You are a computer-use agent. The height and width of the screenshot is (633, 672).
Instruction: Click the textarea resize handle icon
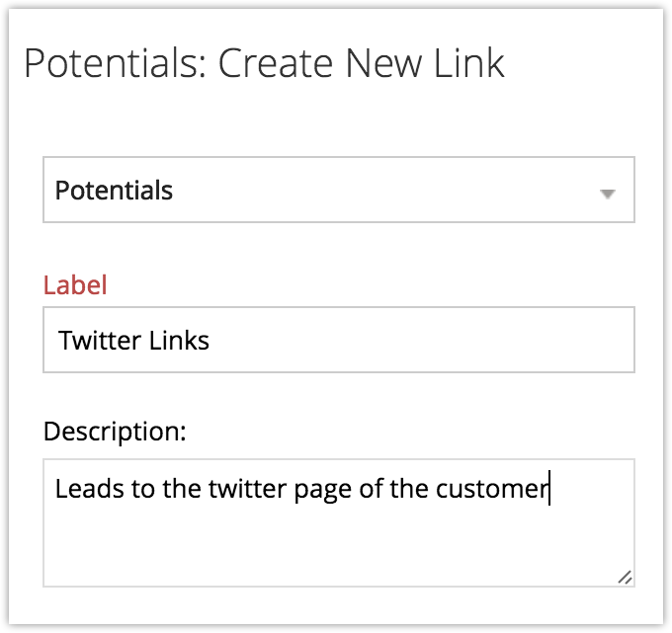tap(625, 578)
